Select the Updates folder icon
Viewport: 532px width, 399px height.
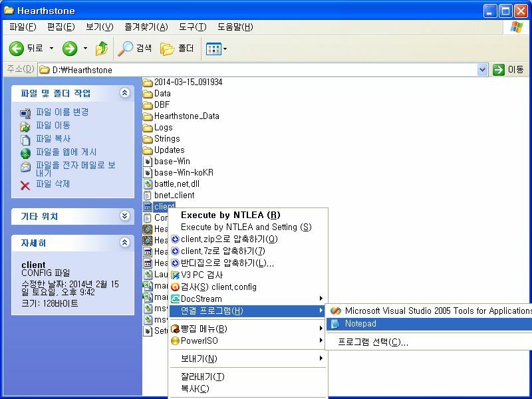pos(148,150)
